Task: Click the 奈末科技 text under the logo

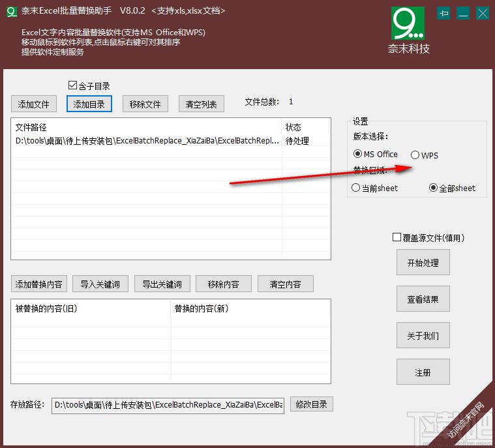Action: (x=408, y=49)
